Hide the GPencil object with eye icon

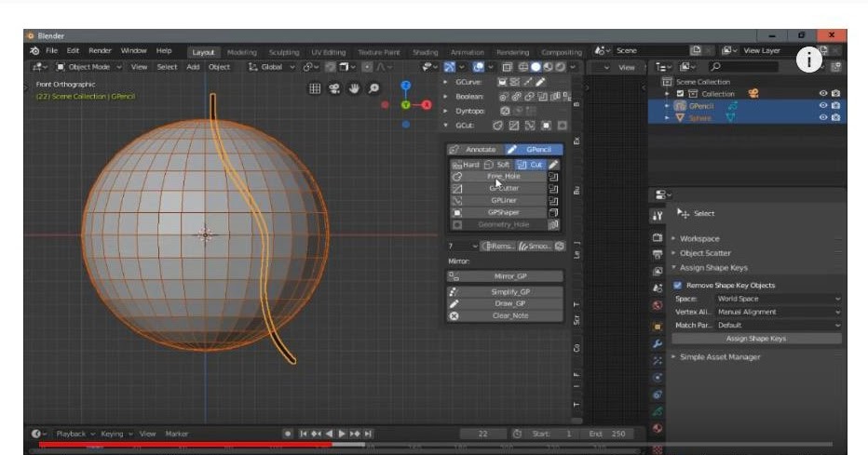tap(823, 105)
